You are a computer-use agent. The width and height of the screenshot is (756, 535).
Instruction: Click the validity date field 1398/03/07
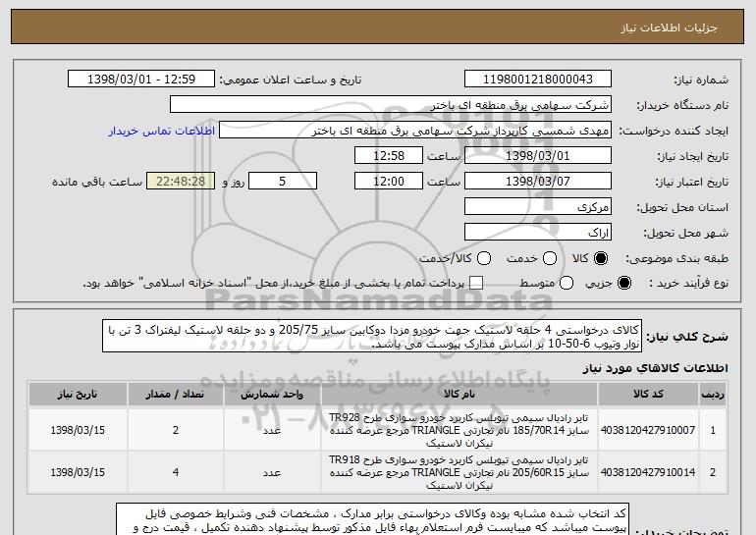pyautogui.click(x=538, y=182)
